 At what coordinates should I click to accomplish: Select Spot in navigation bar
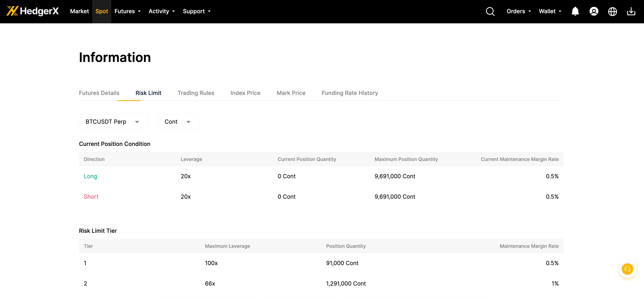click(x=101, y=11)
